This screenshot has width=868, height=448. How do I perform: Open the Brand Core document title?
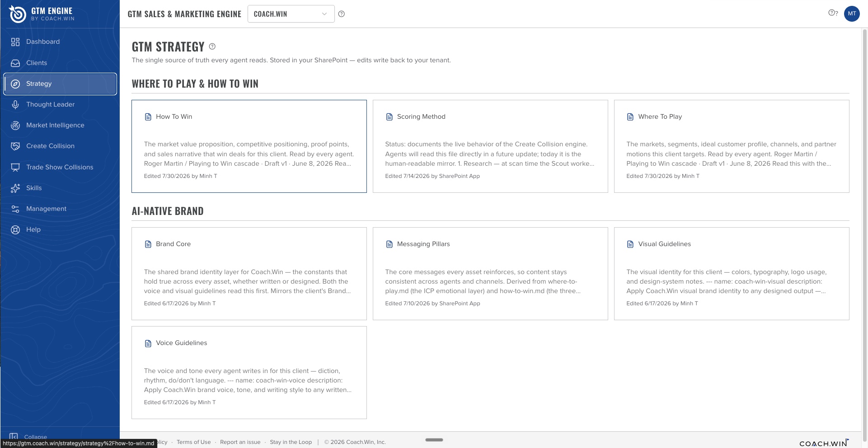tap(173, 244)
